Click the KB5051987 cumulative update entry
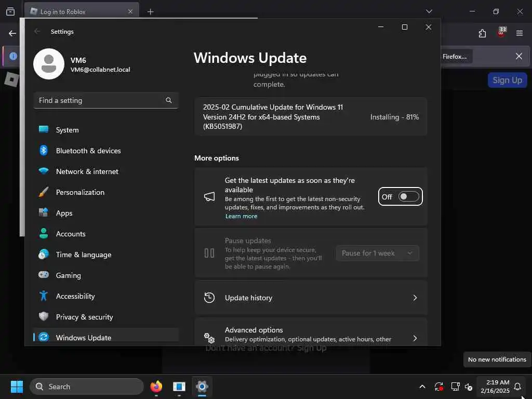This screenshot has width=532, height=399. [311, 117]
